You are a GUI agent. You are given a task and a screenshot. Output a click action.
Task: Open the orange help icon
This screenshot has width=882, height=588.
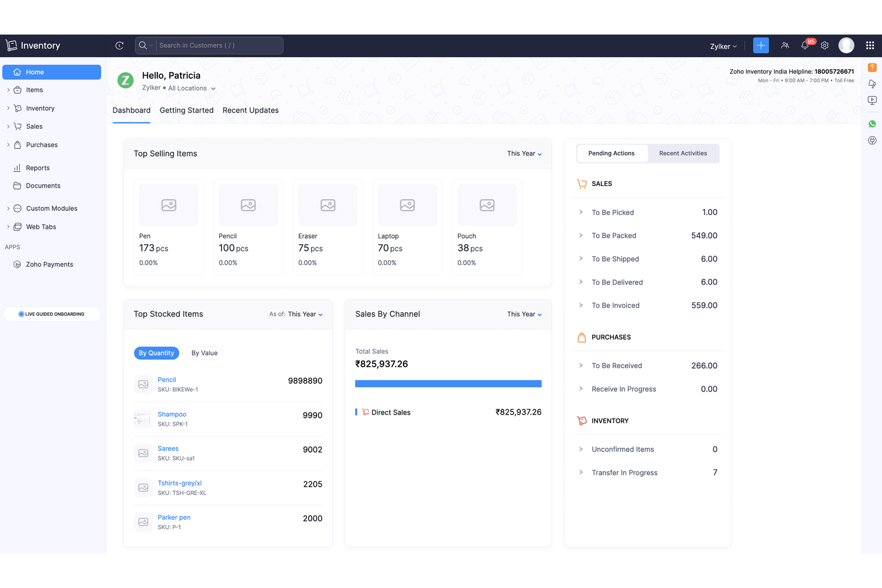[x=872, y=67]
